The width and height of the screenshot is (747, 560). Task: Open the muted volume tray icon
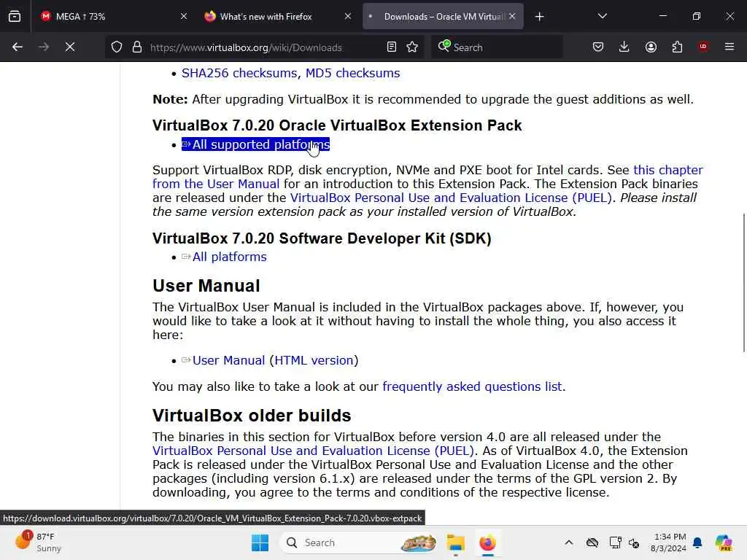pyautogui.click(x=634, y=542)
